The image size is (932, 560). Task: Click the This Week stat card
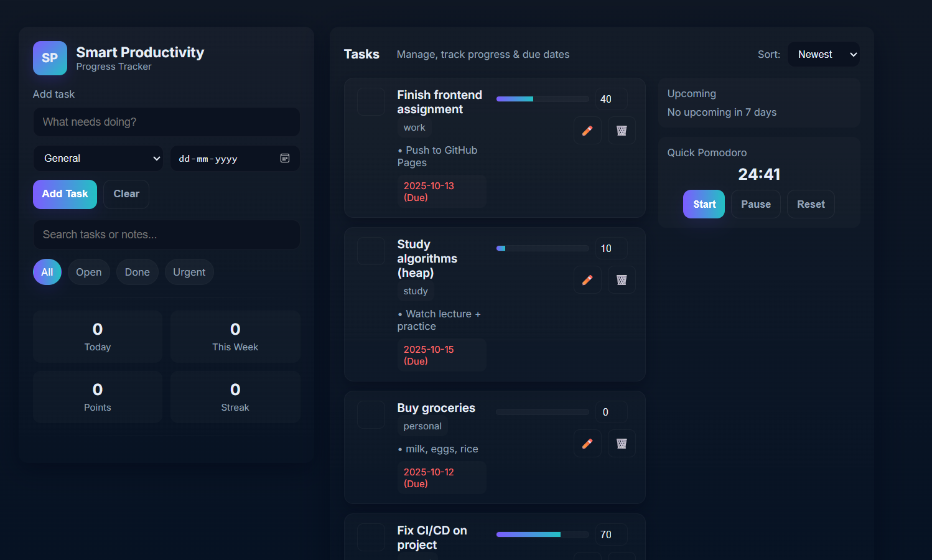coord(235,337)
